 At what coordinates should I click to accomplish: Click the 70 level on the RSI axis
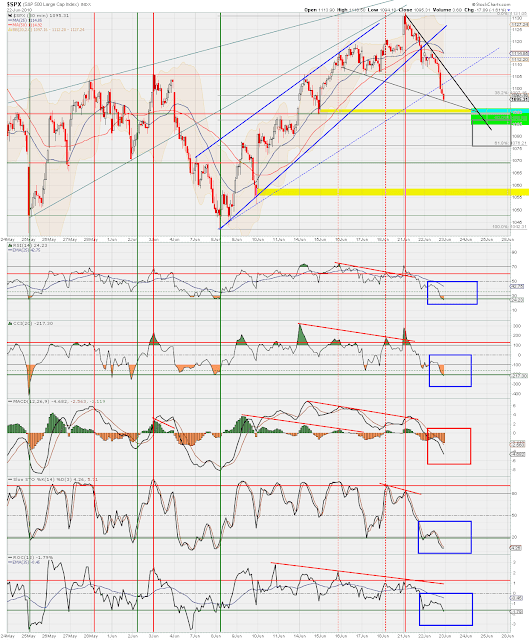pos(515,267)
